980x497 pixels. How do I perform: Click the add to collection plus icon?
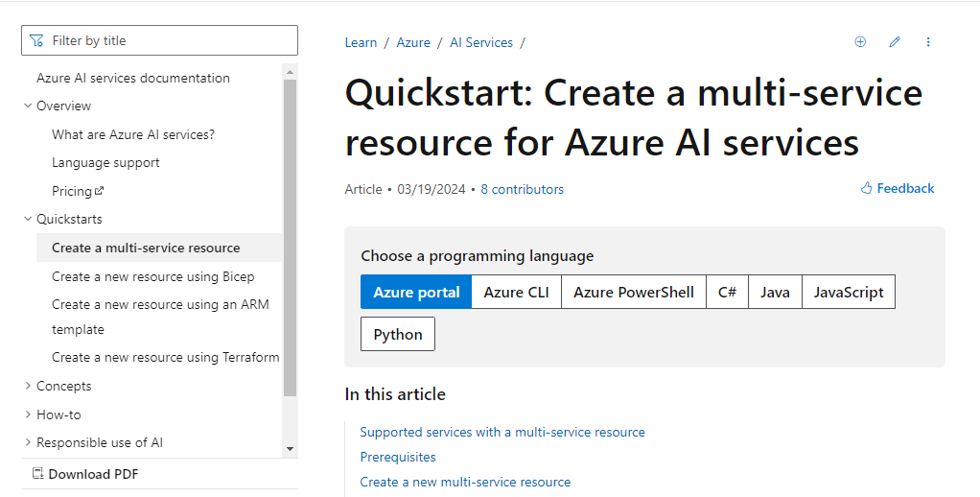tap(860, 42)
